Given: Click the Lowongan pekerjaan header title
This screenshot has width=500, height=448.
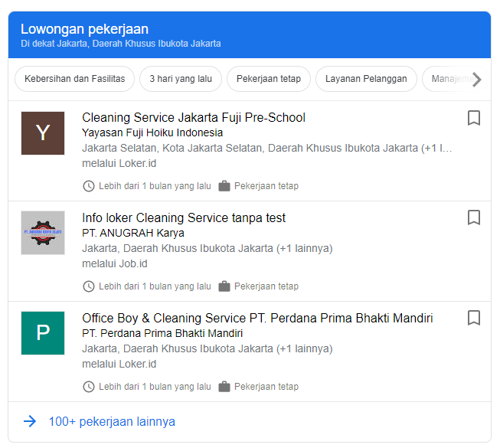Looking at the screenshot, I should click(84, 29).
